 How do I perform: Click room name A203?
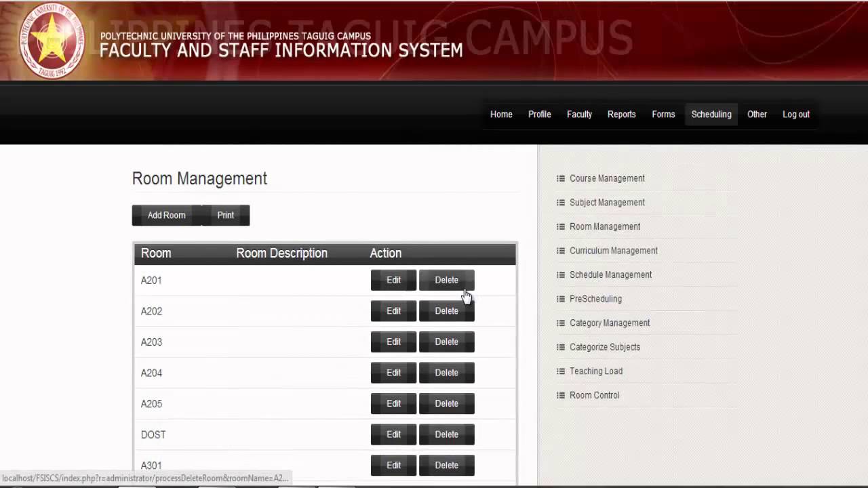click(151, 342)
